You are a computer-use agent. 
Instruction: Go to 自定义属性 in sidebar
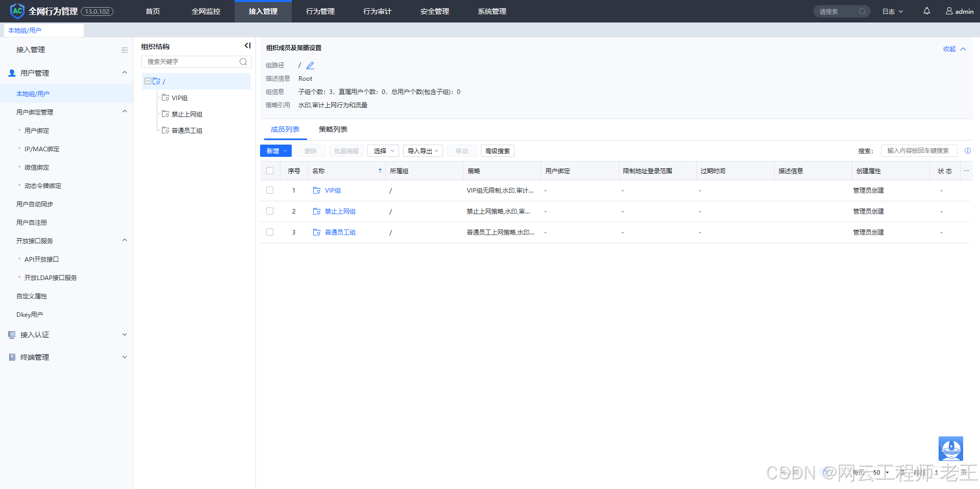click(32, 296)
